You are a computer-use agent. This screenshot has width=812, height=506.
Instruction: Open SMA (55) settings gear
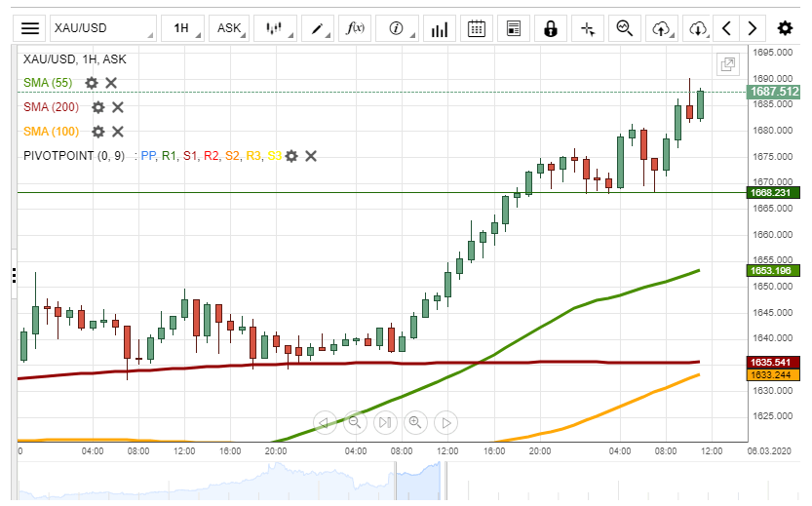pos(92,83)
